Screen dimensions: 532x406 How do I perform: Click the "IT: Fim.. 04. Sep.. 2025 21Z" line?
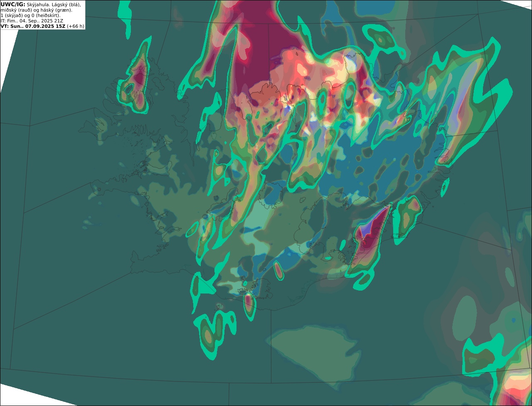point(32,21)
